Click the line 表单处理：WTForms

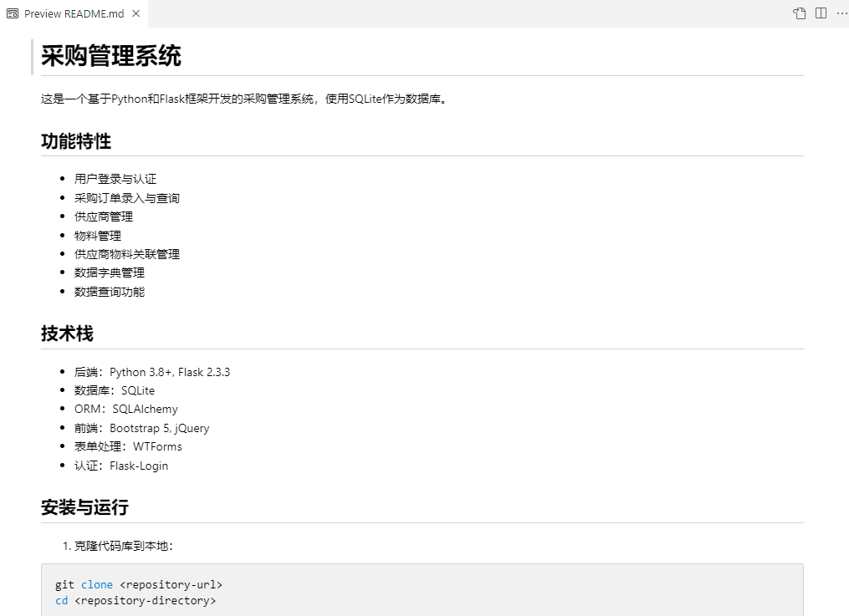128,446
